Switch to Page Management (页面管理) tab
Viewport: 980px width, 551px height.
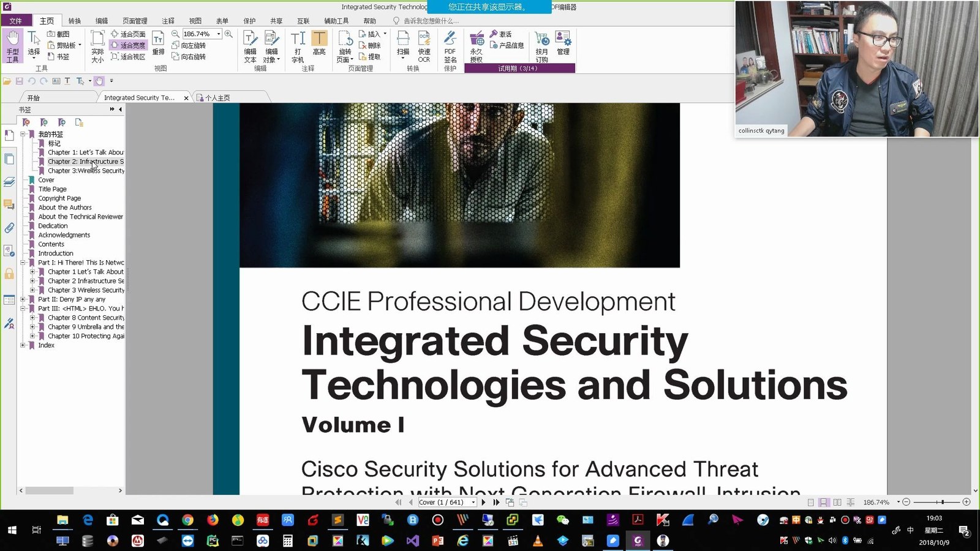pyautogui.click(x=135, y=21)
